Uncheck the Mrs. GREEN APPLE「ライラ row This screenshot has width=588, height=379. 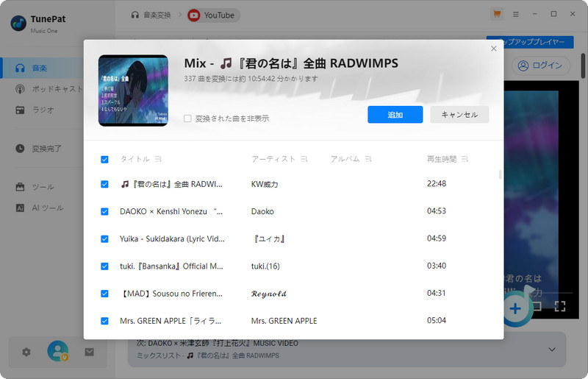[x=104, y=321]
